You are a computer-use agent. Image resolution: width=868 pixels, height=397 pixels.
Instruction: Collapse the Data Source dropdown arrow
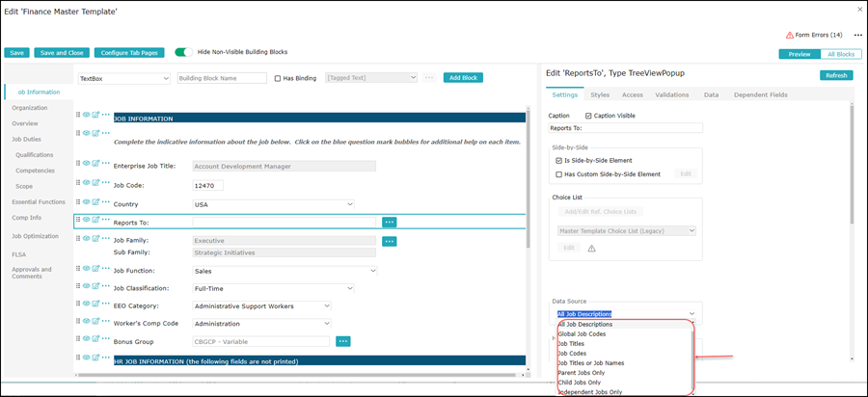point(691,314)
